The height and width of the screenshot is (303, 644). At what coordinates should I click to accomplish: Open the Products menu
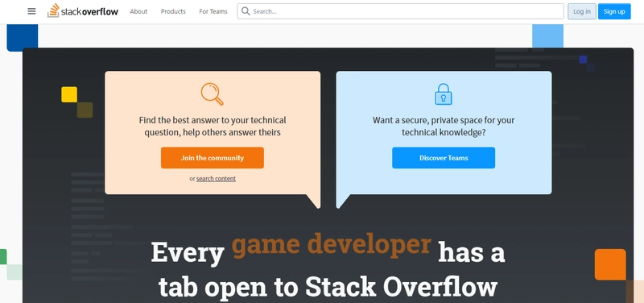point(173,11)
